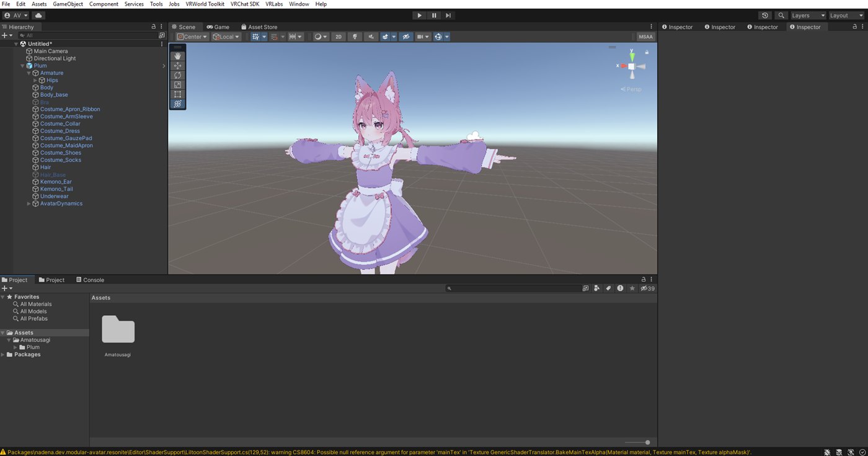Collapse the Armature object

[x=29, y=73]
